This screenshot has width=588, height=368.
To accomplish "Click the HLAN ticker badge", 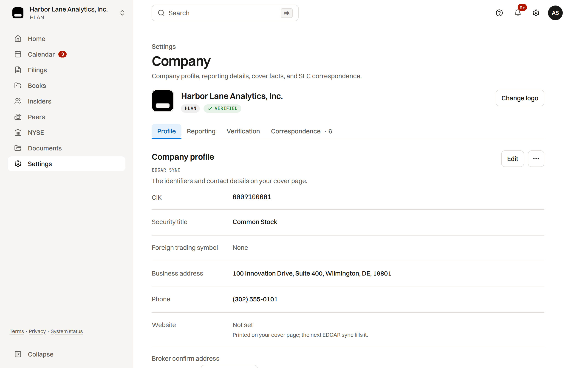I will (190, 109).
